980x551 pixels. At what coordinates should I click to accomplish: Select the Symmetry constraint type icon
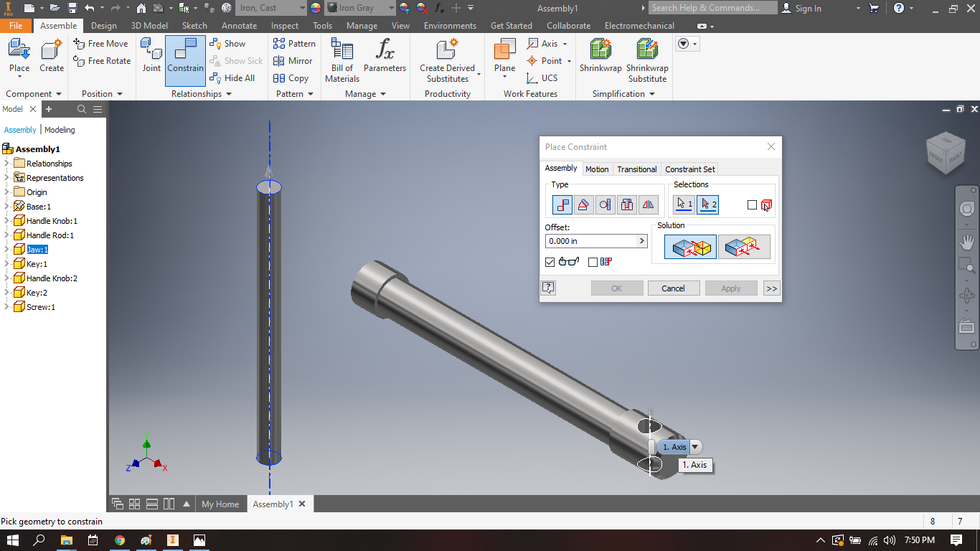point(648,204)
